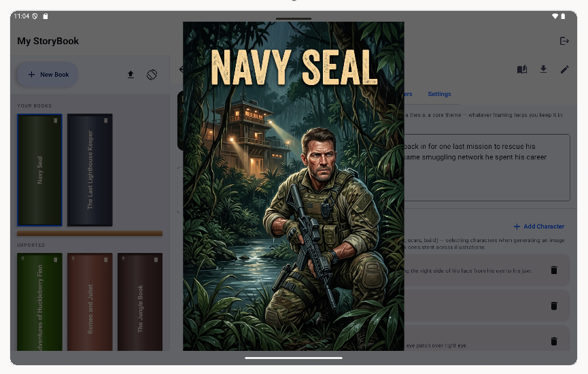
Task: Delete the eye patch character
Action: point(554,341)
